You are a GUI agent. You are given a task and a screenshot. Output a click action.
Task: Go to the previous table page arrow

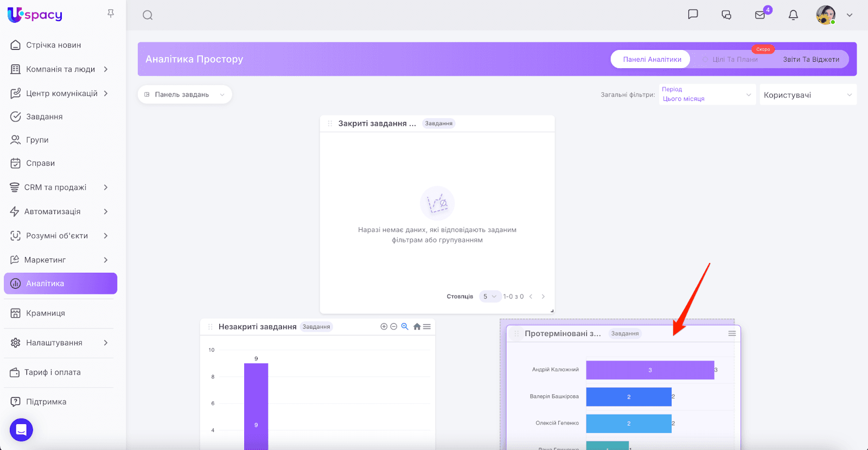(x=531, y=297)
